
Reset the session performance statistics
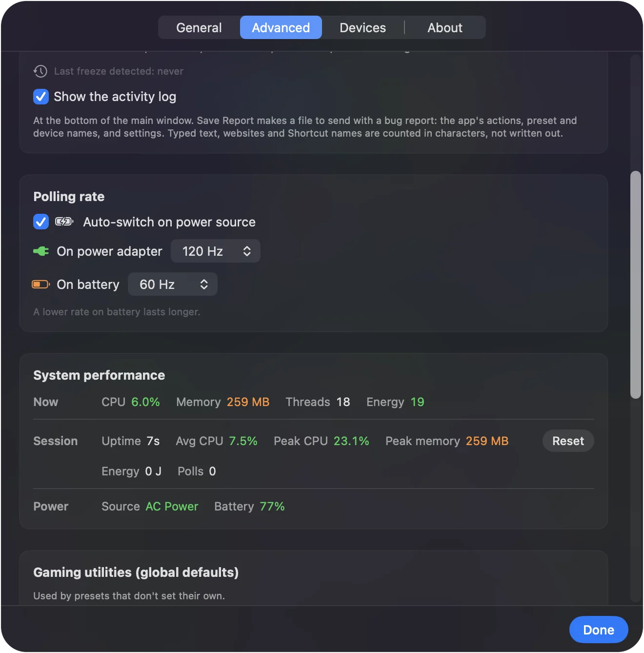tap(568, 441)
